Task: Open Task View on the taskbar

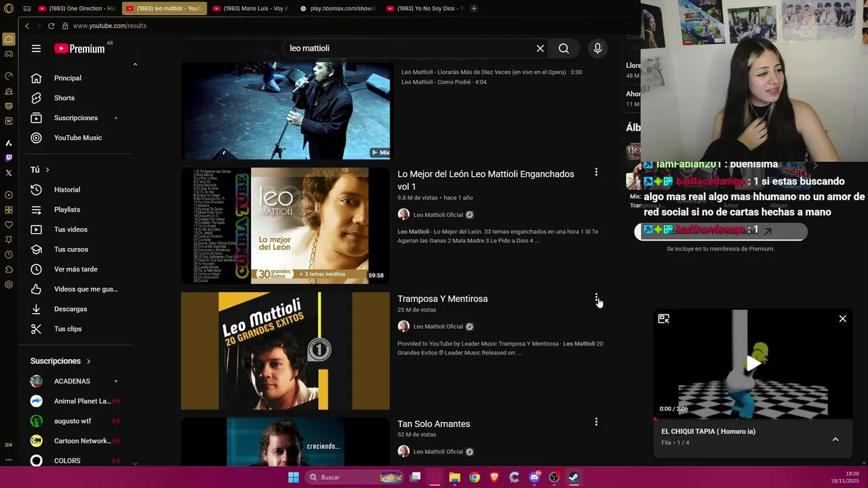Action: [415, 477]
